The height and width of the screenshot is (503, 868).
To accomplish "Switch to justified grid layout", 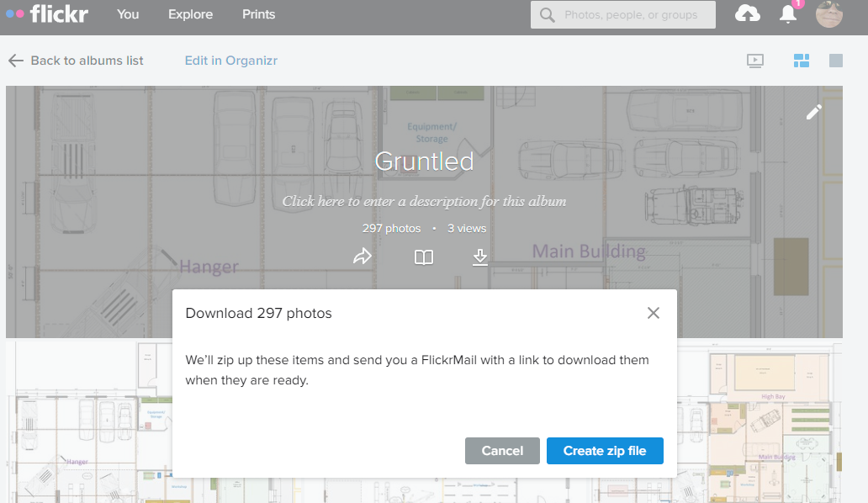I will tap(801, 61).
